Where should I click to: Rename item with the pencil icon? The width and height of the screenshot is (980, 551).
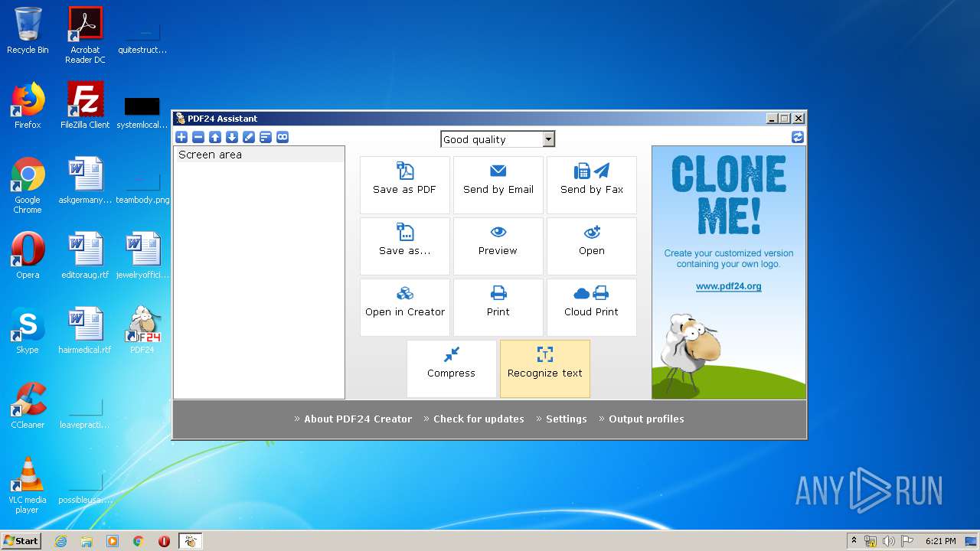click(249, 137)
